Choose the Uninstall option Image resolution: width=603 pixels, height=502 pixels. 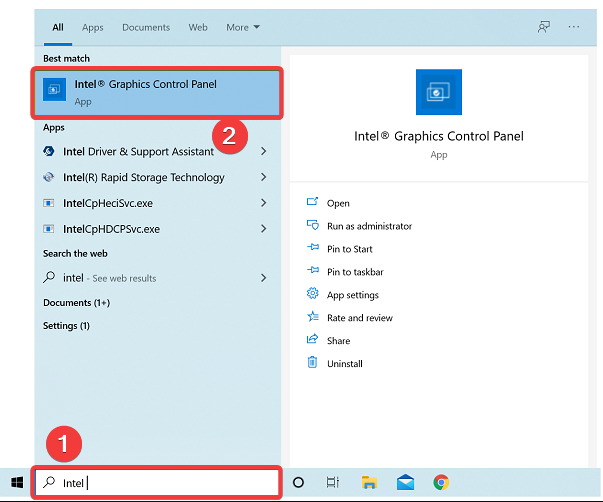(345, 364)
